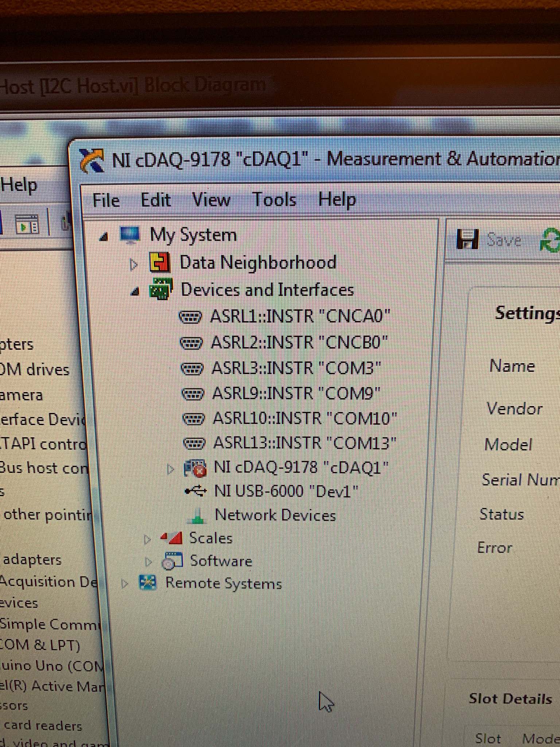Expand the Remote Systems node
This screenshot has height=747, width=560.
[x=125, y=584]
